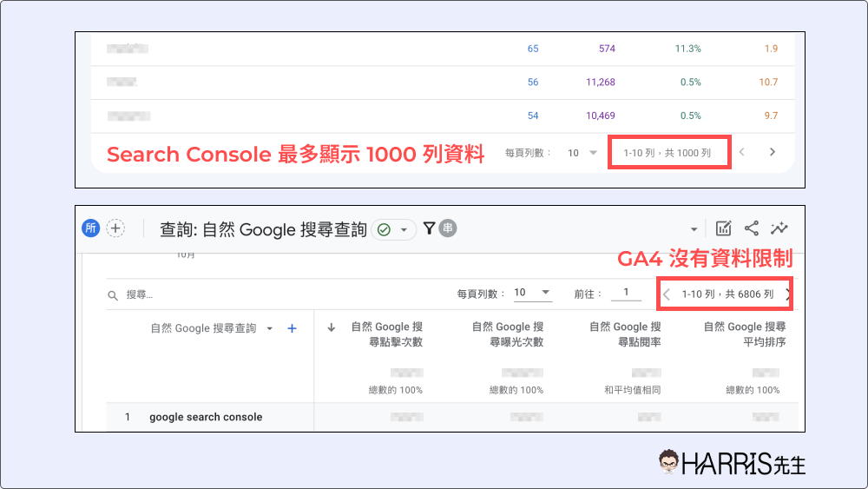Add a secondary dimension with blue plus
Screen dimensions: 868x489
pyautogui.click(x=292, y=328)
